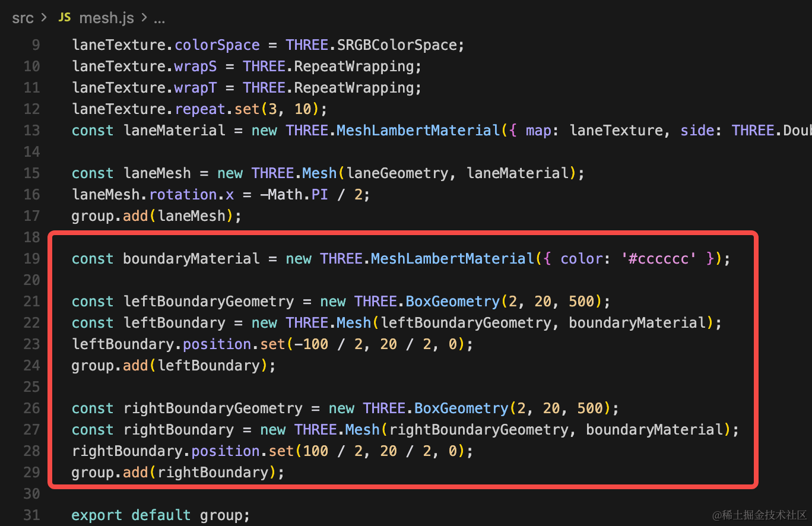Click the 'src' breadcrumb segment
This screenshot has width=812, height=526.
[x=23, y=18]
